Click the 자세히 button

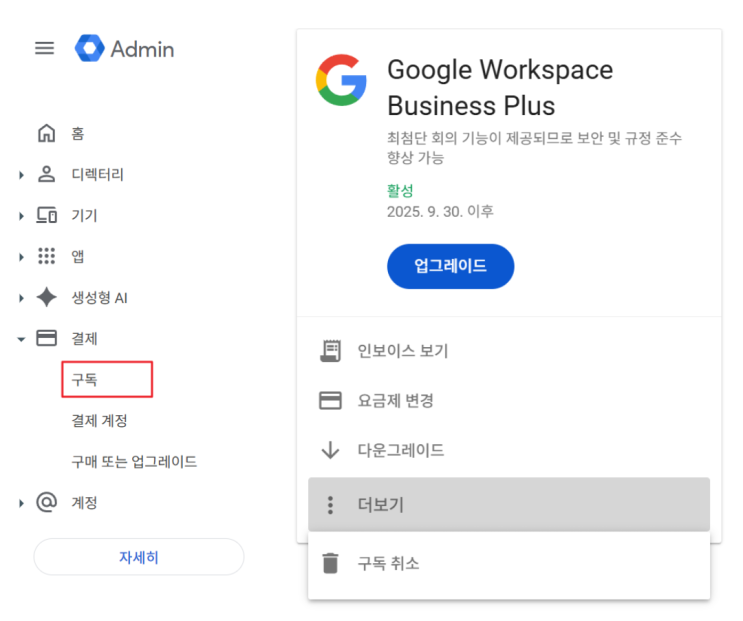[139, 557]
